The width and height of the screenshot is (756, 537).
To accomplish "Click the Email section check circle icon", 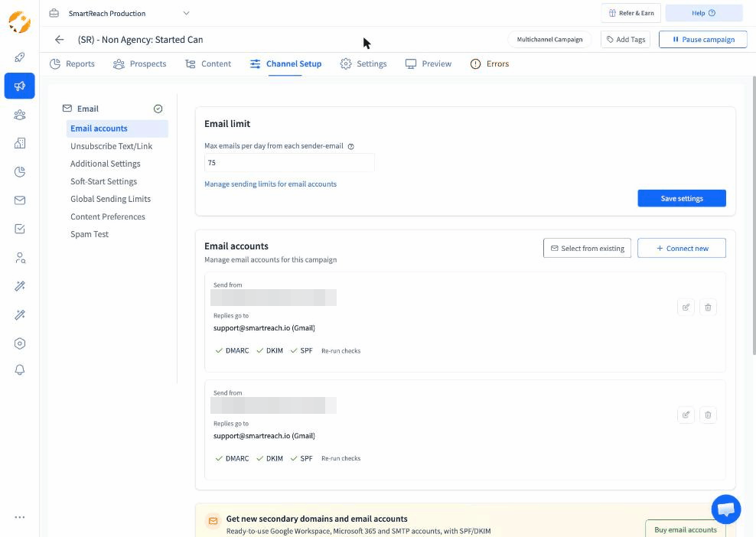I will [x=158, y=109].
